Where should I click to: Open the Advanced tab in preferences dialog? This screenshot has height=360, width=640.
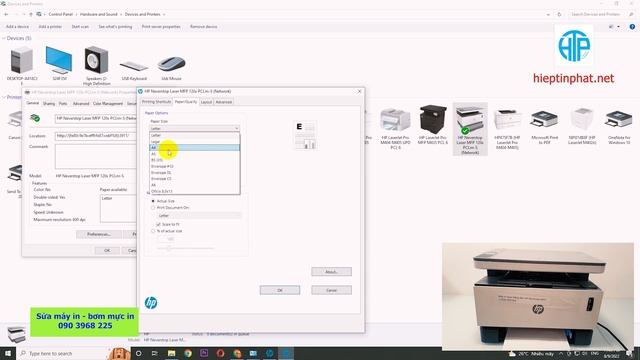tap(224, 102)
